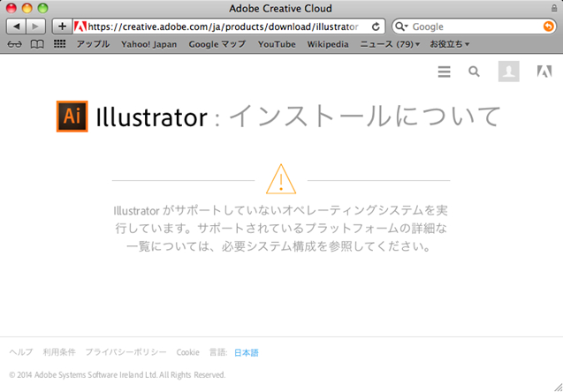
Task: Click the Adobe logo at top right
Action: pyautogui.click(x=544, y=72)
